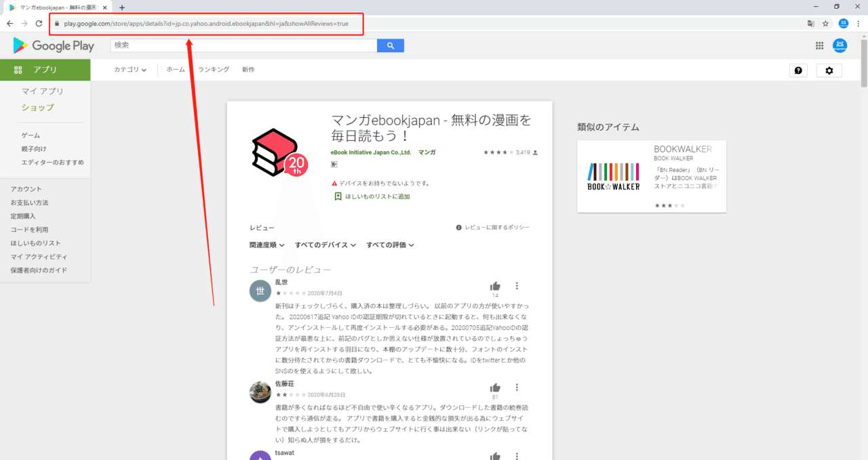Open the Google apps grid menu
This screenshot has height=460, width=868.
click(x=819, y=45)
